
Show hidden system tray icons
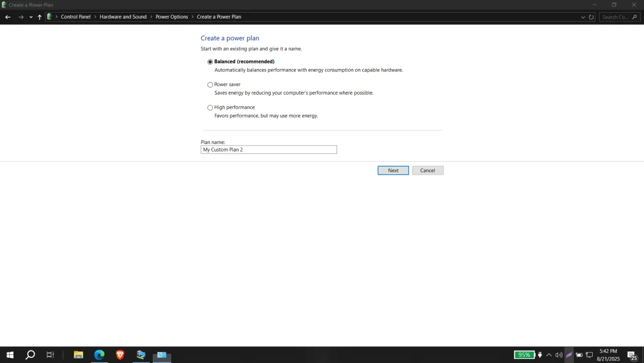(x=549, y=355)
